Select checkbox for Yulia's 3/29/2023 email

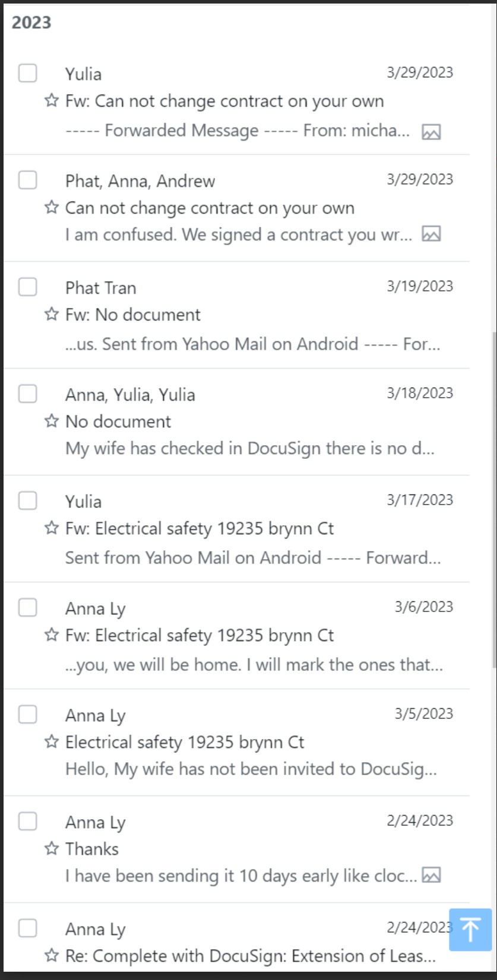point(28,73)
